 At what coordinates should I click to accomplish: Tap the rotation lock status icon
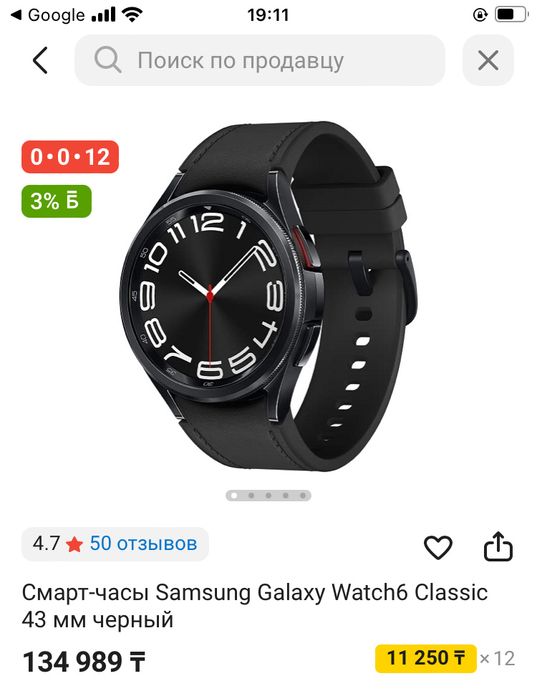(x=480, y=15)
